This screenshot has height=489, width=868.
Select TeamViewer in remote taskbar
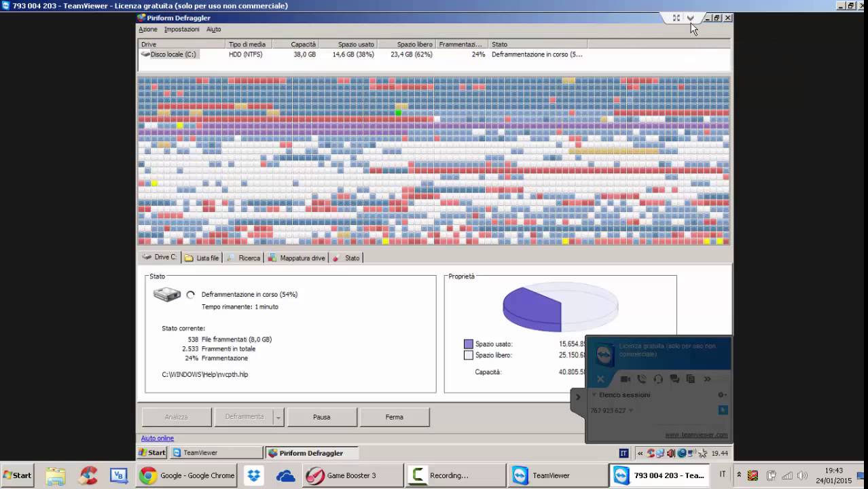click(216, 453)
